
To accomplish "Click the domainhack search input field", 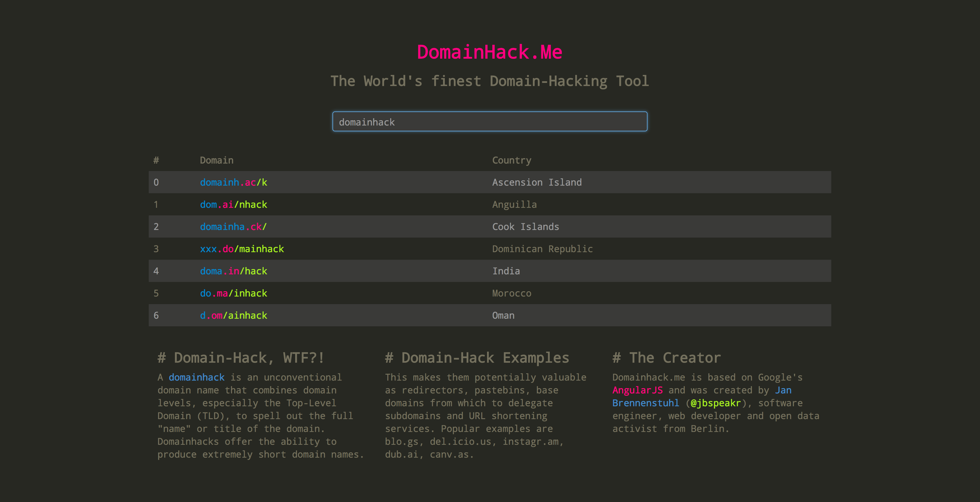I will click(x=490, y=122).
